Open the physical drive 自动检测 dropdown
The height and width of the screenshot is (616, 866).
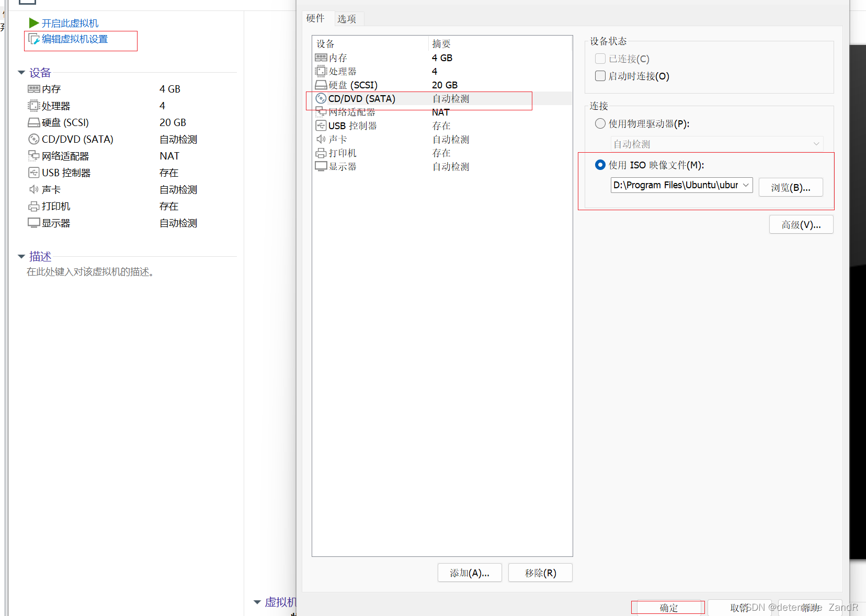coord(717,144)
